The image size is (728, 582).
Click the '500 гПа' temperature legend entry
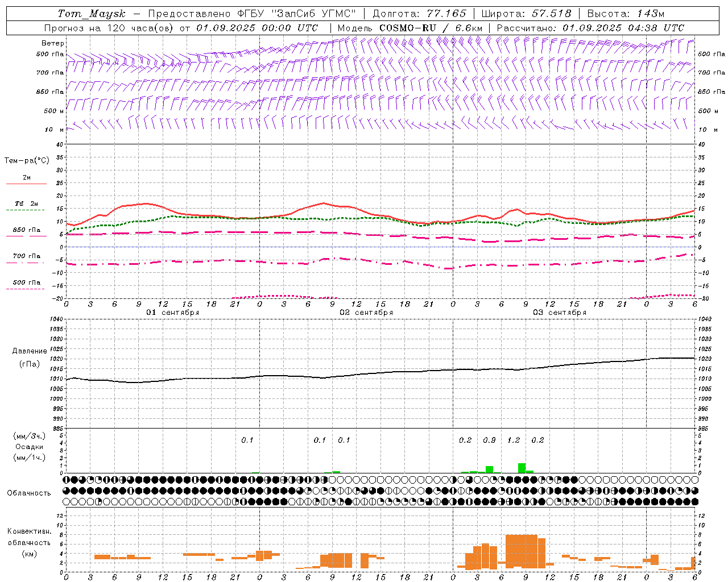click(27, 282)
